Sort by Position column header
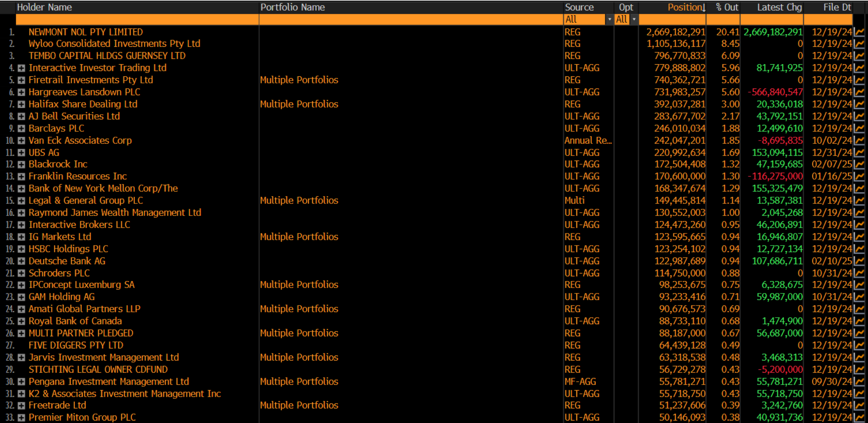The width and height of the screenshot is (868, 423). tap(687, 7)
